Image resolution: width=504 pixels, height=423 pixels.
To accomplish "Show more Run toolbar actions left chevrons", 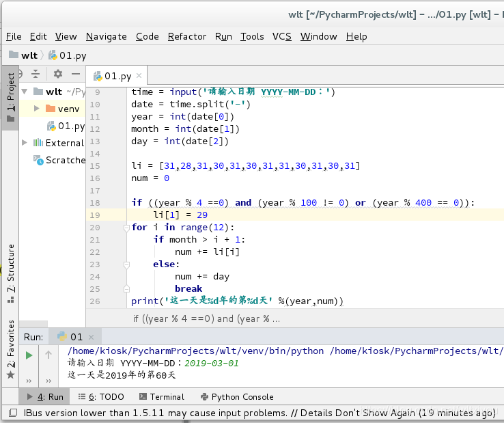I will 29,381.
